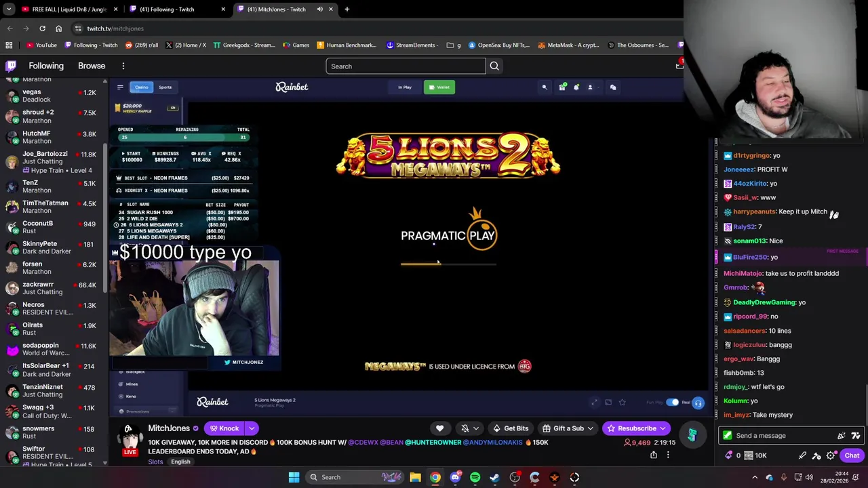Click the browser address bar
The height and width of the screenshot is (488, 868).
pyautogui.click(x=380, y=28)
